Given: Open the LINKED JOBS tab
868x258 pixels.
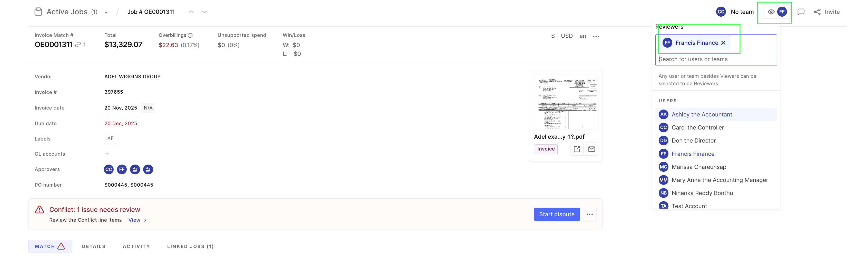Looking at the screenshot, I should [190, 246].
